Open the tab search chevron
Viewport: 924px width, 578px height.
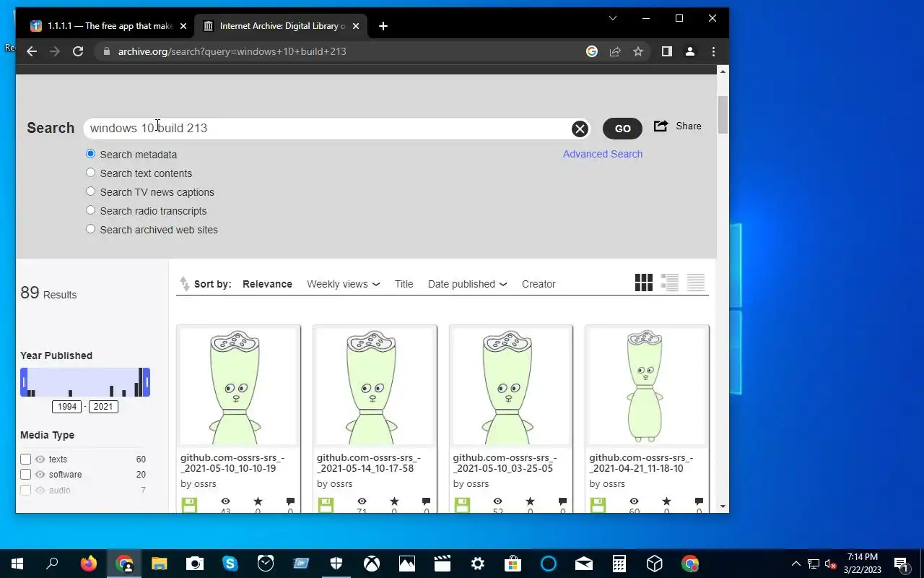point(613,18)
